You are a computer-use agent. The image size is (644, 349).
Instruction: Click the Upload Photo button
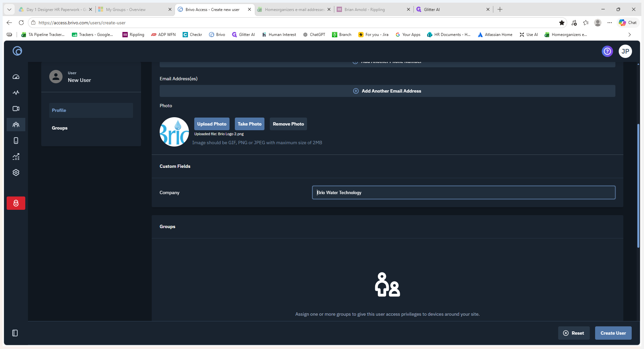[x=212, y=124]
